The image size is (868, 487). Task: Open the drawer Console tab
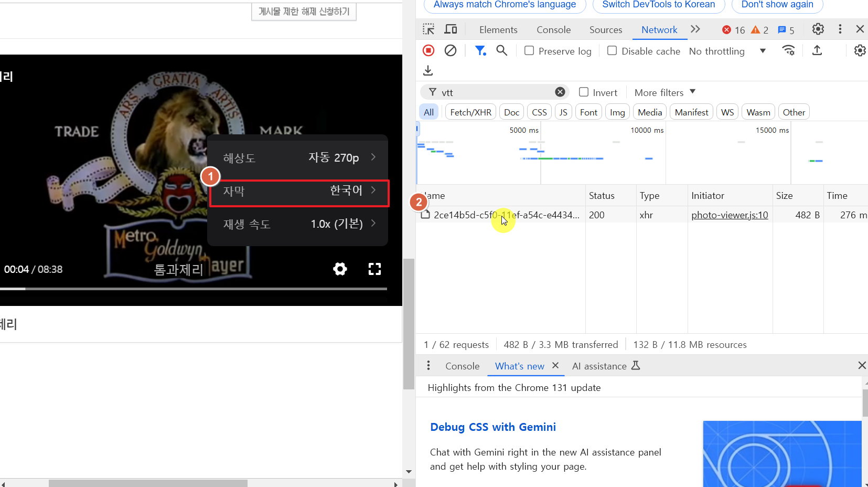click(462, 366)
